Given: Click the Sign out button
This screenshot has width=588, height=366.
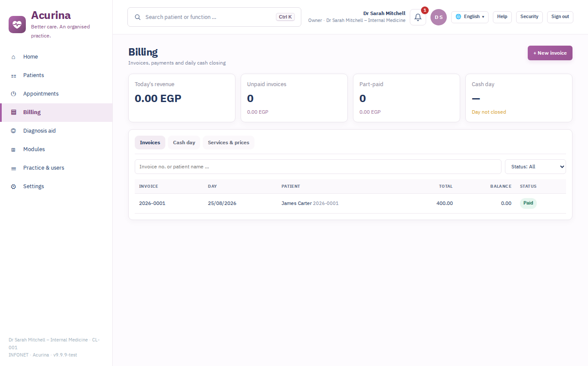Looking at the screenshot, I should [560, 17].
